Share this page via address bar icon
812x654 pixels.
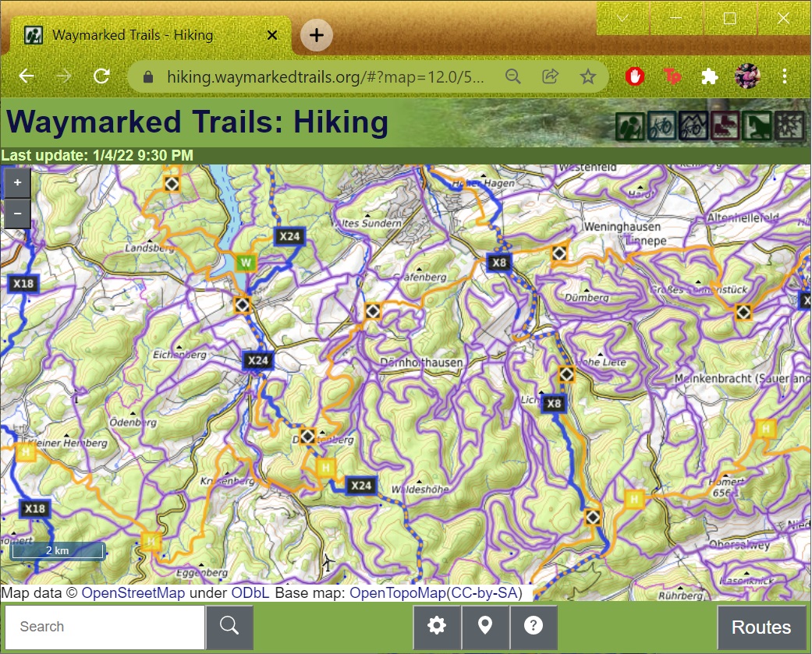click(x=550, y=76)
